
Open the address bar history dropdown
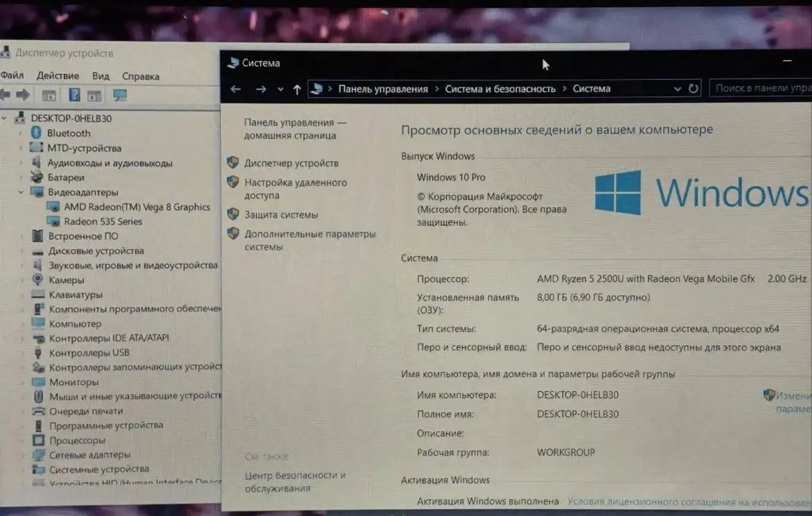click(x=677, y=89)
